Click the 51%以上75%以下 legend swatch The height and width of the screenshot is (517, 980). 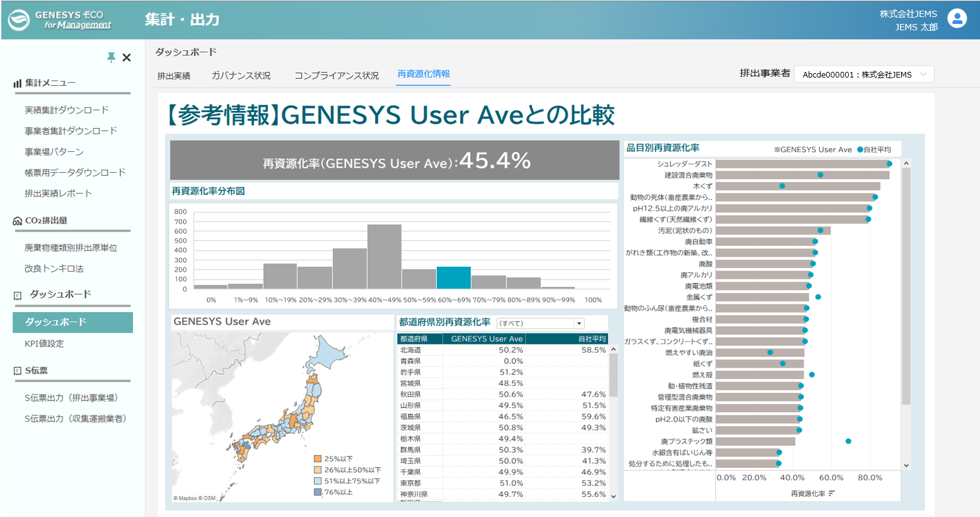(318, 481)
